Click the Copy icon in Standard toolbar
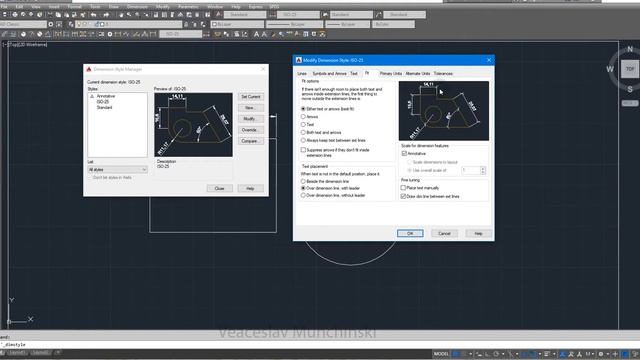The width and height of the screenshot is (640, 360). pyautogui.click(x=58, y=15)
